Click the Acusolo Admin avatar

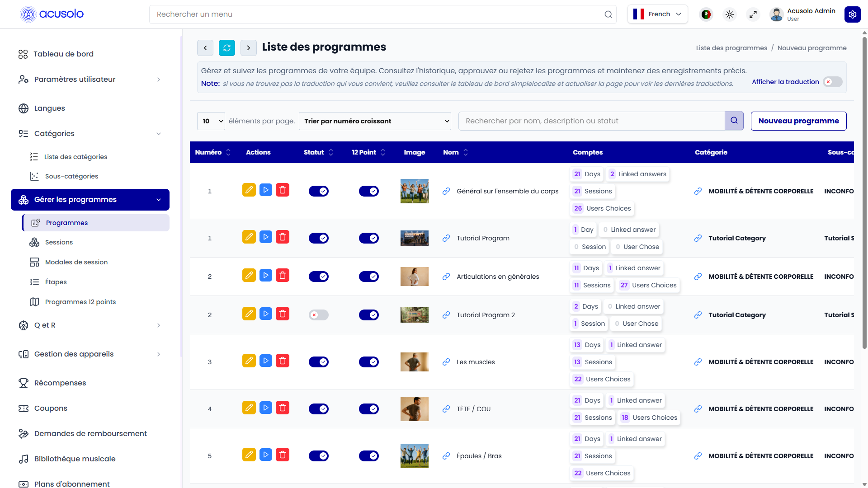pyautogui.click(x=777, y=14)
